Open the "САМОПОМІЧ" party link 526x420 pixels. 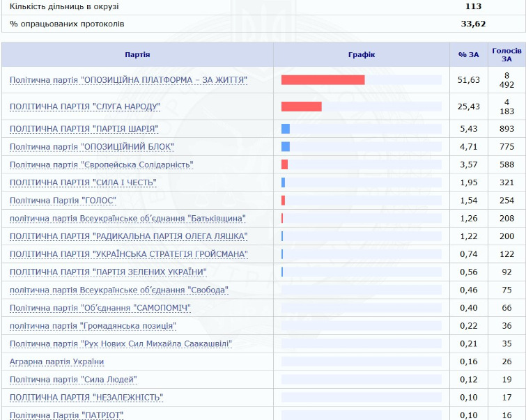(100, 308)
